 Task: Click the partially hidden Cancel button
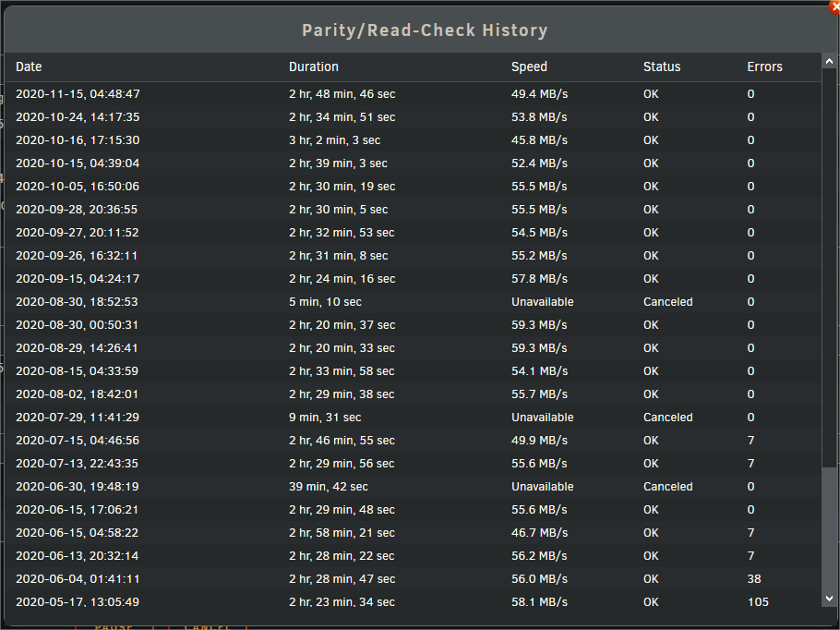click(x=208, y=625)
